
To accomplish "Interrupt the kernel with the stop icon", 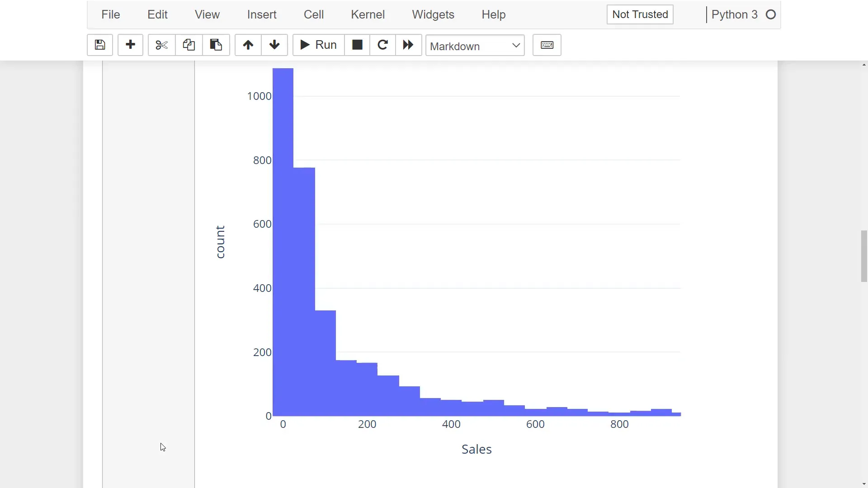I will [x=357, y=45].
